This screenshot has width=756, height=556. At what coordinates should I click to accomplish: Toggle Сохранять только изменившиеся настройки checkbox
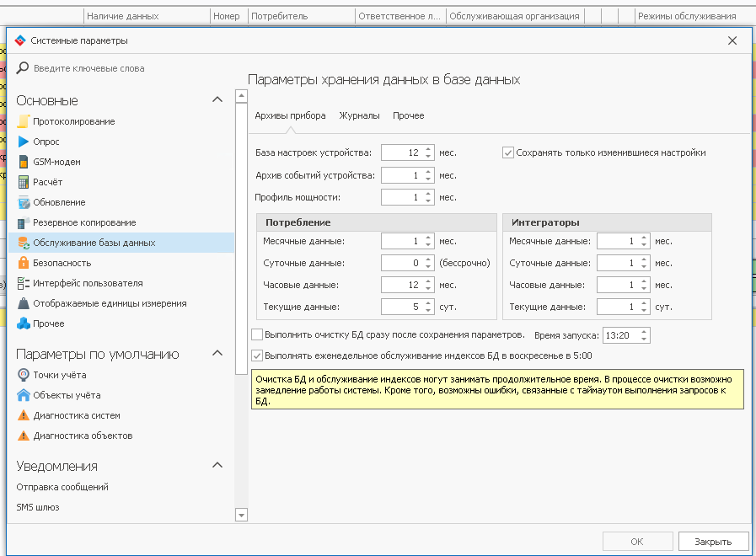click(508, 152)
